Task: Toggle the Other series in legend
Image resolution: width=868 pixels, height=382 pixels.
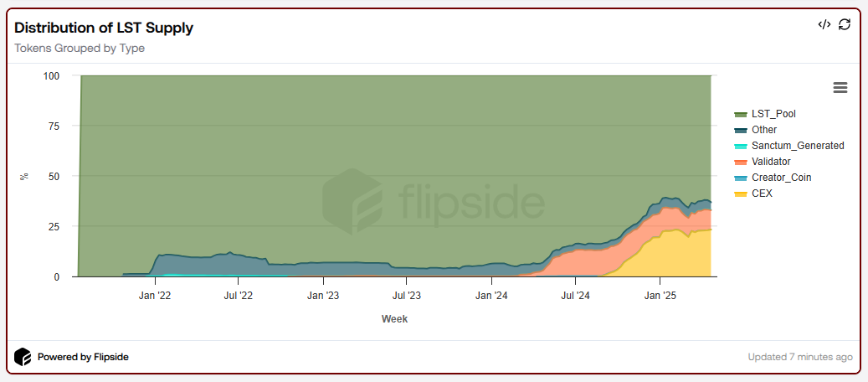Action: [x=763, y=130]
